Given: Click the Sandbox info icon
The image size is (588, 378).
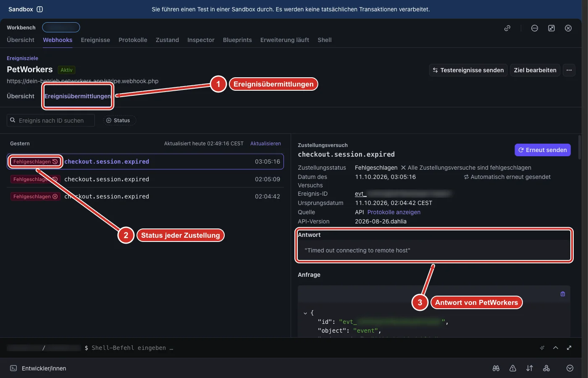Looking at the screenshot, I should pos(40,9).
